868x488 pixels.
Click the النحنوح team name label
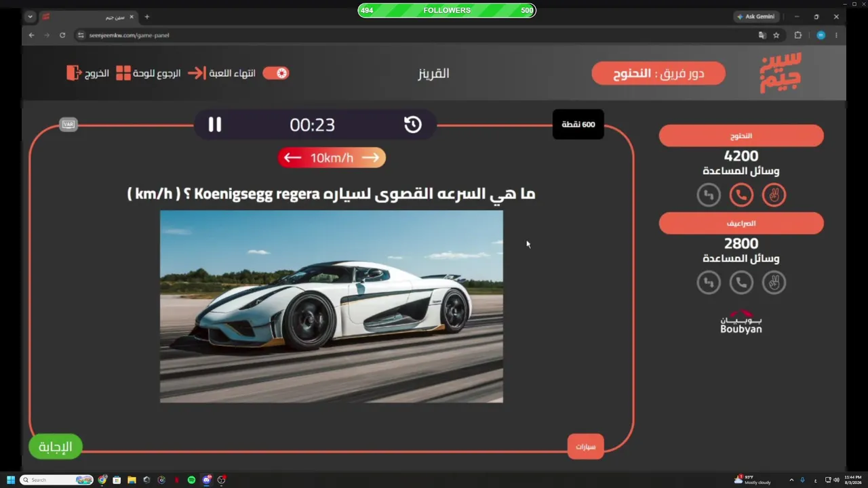pos(741,136)
